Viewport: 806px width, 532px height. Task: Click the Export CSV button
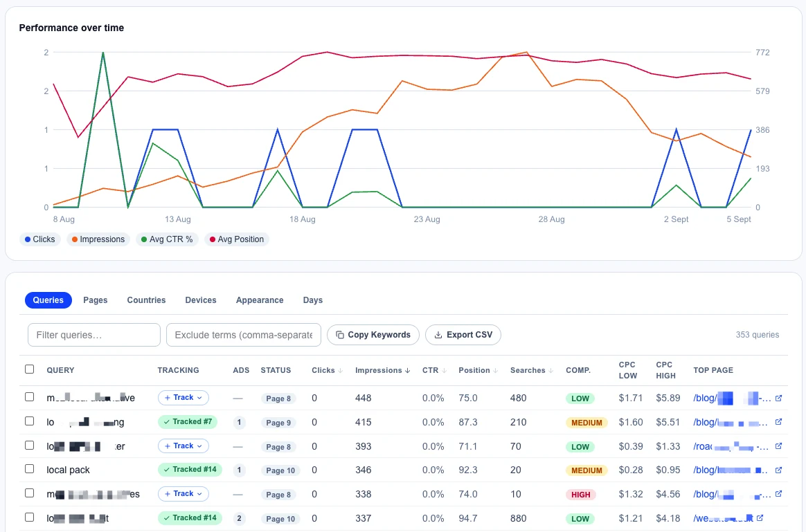463,335
